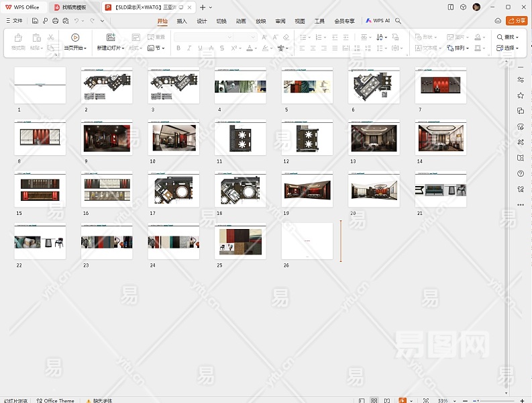Open the 插入 (Insert) ribbon tab

[x=182, y=21]
